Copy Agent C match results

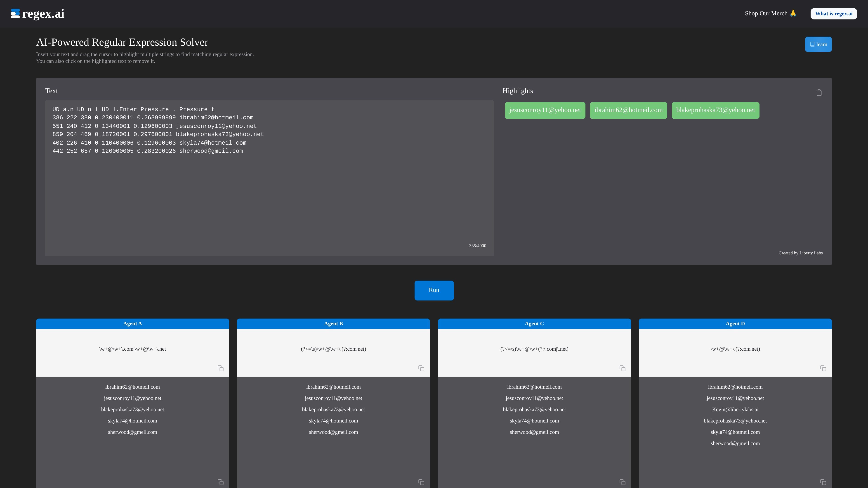pyautogui.click(x=622, y=482)
